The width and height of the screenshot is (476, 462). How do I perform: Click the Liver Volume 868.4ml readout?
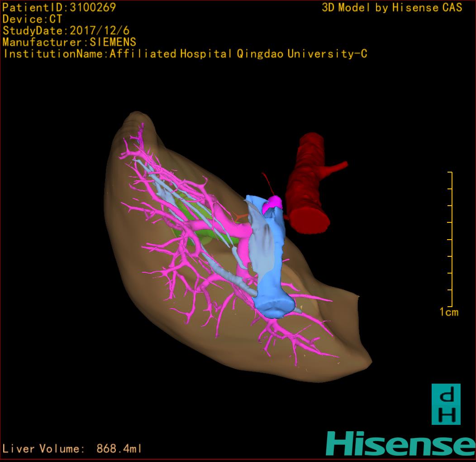tap(72, 449)
